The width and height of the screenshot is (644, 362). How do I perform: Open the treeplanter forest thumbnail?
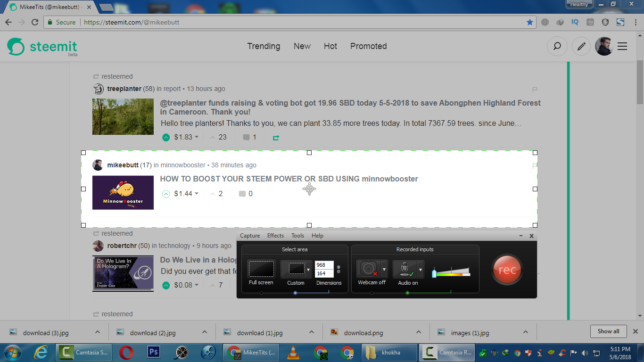pos(123,116)
